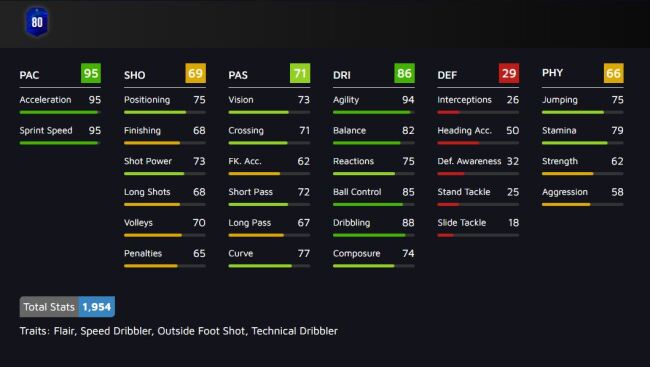The width and height of the screenshot is (650, 367).
Task: Click the yellow PHY 66 rating box
Action: click(614, 73)
